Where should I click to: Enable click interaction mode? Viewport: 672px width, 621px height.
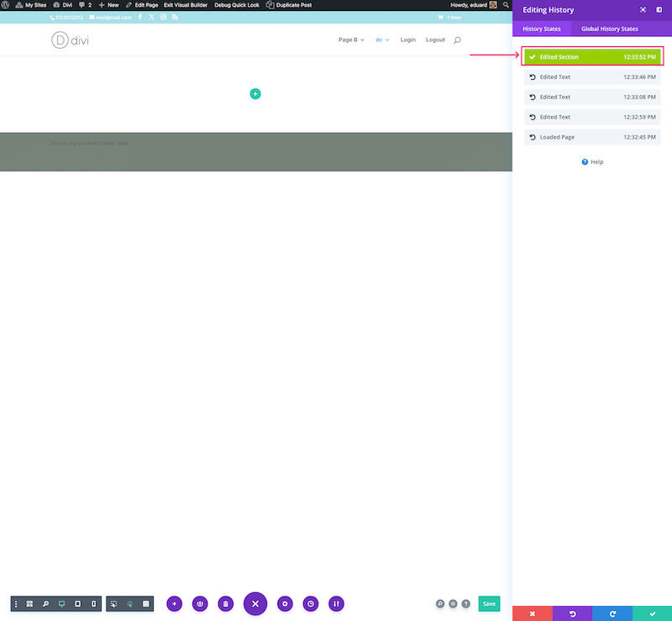[130, 604]
